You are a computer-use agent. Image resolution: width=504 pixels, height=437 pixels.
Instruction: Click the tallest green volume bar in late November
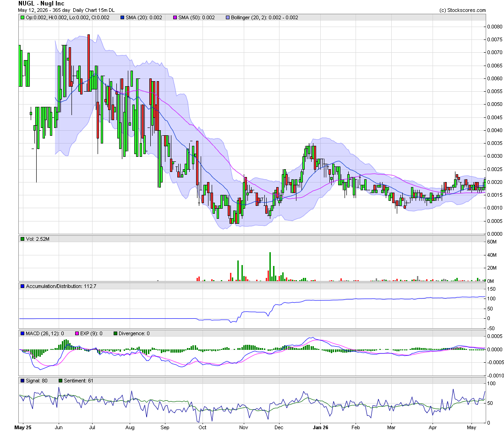point(270,267)
